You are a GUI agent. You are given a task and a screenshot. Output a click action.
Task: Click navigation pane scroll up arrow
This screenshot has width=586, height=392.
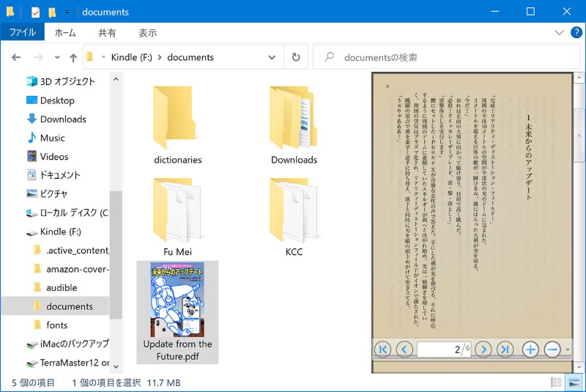click(x=116, y=79)
